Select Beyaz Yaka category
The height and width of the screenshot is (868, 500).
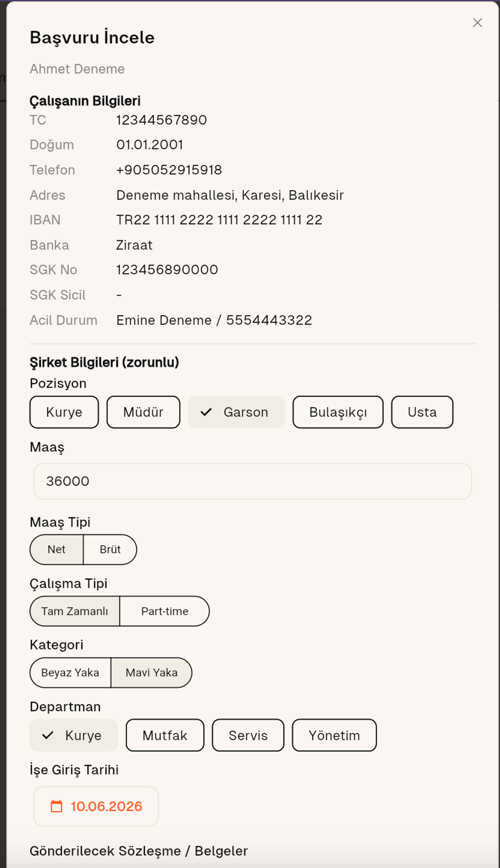coord(70,673)
